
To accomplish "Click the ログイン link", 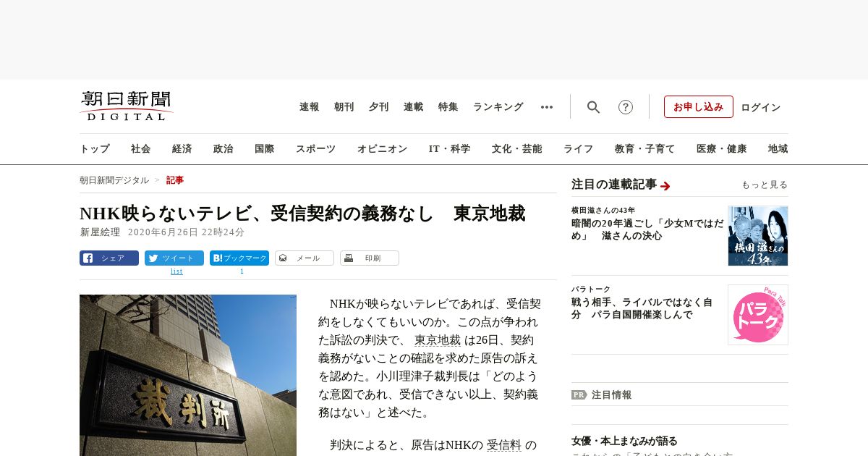I will point(761,107).
